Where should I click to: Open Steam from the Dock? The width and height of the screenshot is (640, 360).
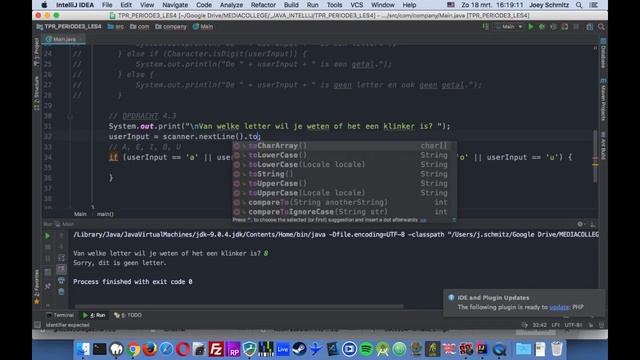point(299,349)
